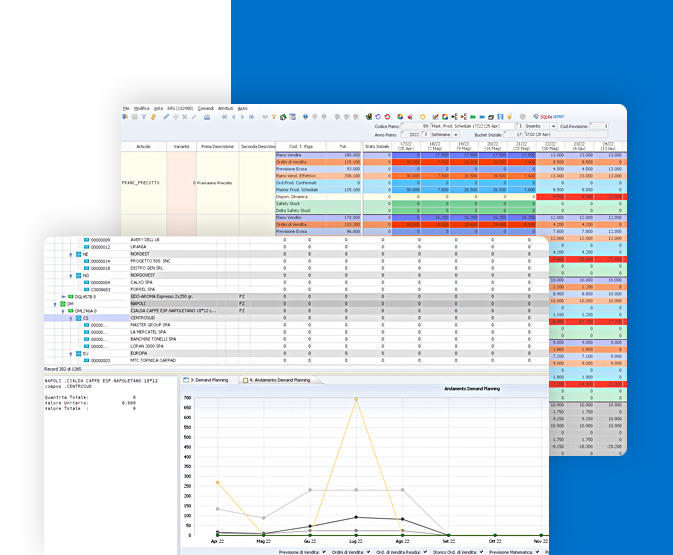The image size is (673, 555).
Task: Click the colored squares grid icon
Action: pyautogui.click(x=445, y=117)
